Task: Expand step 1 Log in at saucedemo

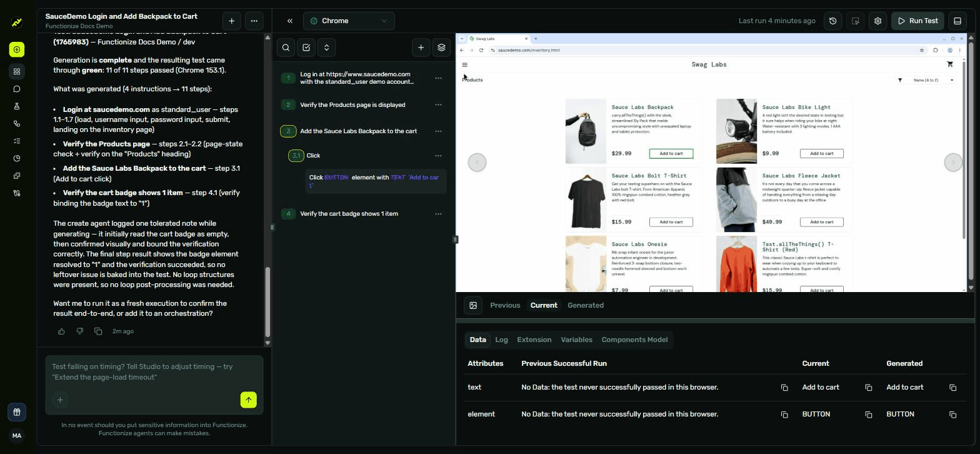Action: point(288,78)
